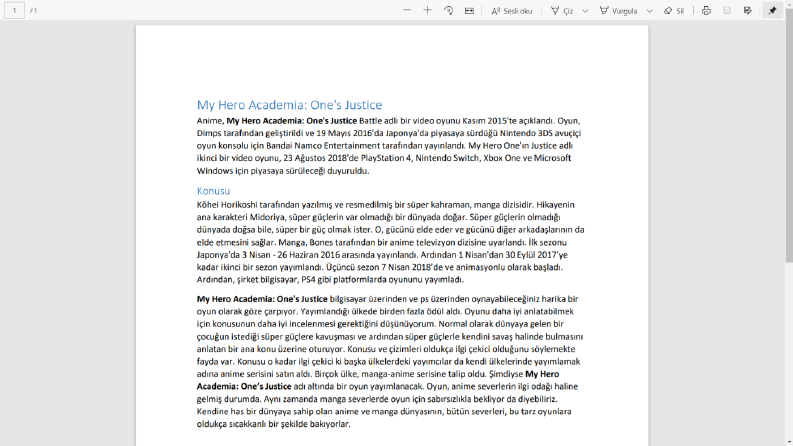
Task: Open the save as icon
Action: tap(747, 10)
